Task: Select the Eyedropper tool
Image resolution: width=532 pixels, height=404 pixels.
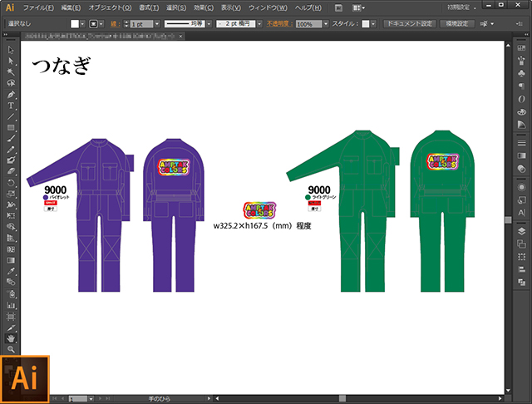Action: point(11,271)
